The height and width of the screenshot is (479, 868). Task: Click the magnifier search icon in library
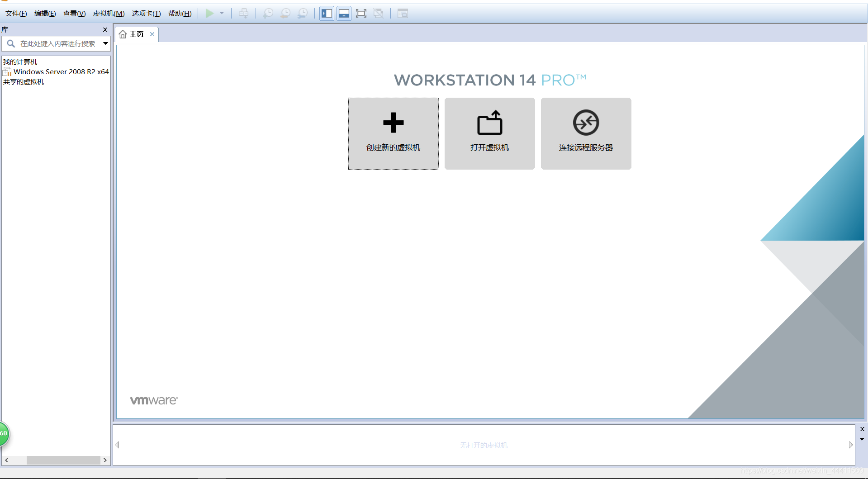[11, 43]
